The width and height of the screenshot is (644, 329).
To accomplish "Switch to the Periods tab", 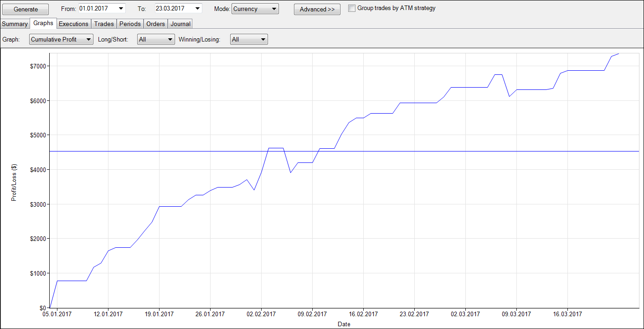I will (130, 24).
